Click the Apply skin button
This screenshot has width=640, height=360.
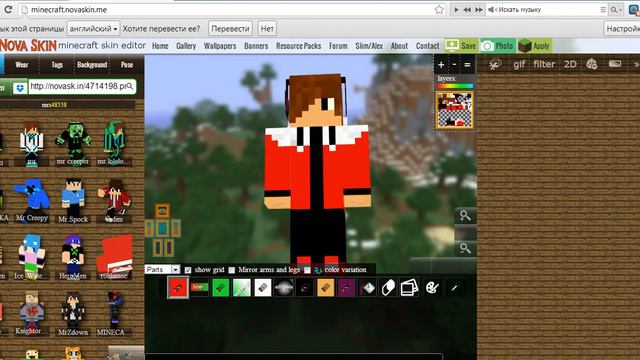(x=535, y=46)
